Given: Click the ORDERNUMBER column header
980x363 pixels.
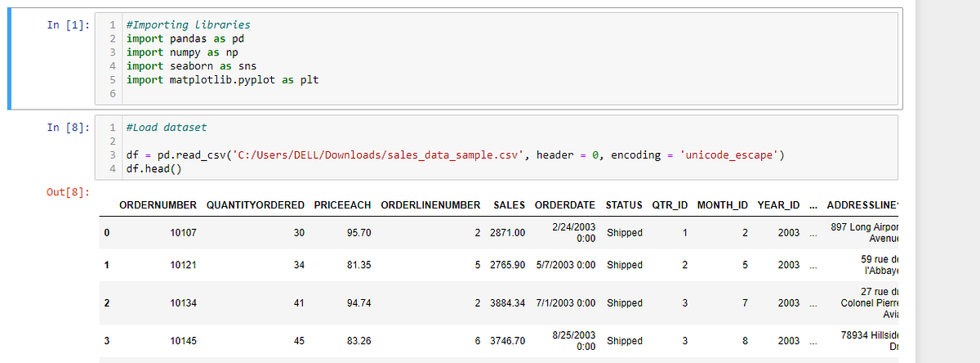Looking at the screenshot, I should pos(158,204).
